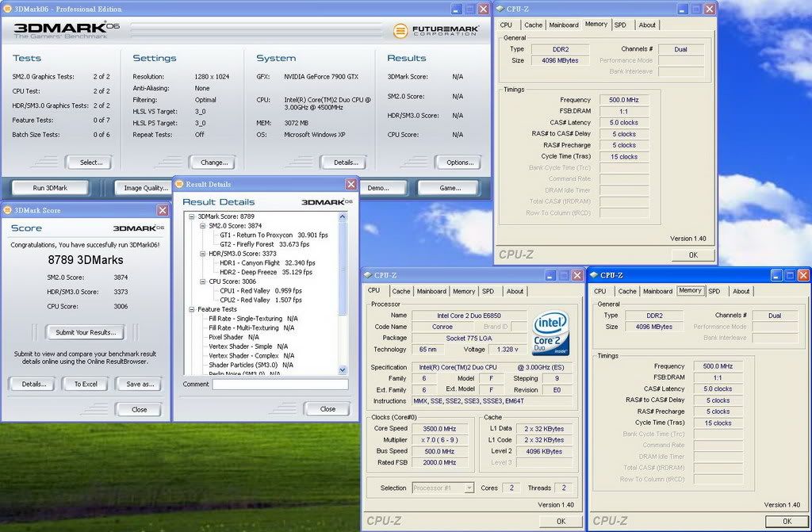Open Memory tab in CPU-Z processor window
This screenshot has height=532, width=812.
(x=463, y=291)
